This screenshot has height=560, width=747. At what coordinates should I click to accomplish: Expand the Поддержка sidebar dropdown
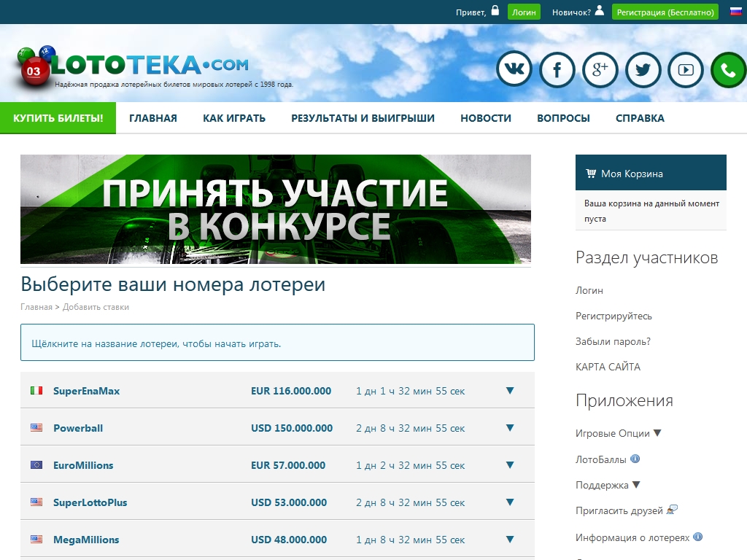click(x=635, y=485)
